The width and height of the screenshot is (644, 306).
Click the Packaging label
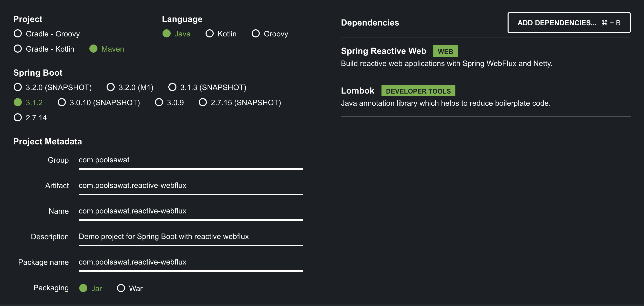coord(51,288)
